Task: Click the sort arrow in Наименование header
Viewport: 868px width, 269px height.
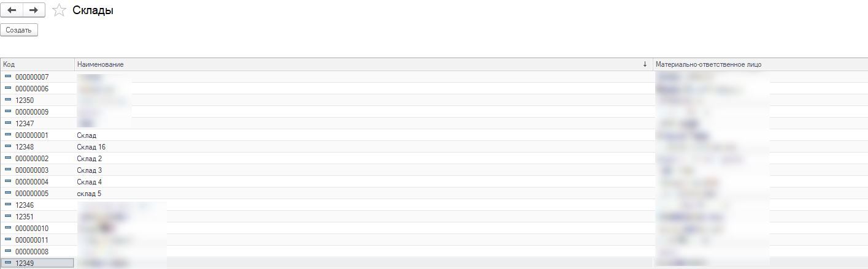Action: click(x=645, y=64)
